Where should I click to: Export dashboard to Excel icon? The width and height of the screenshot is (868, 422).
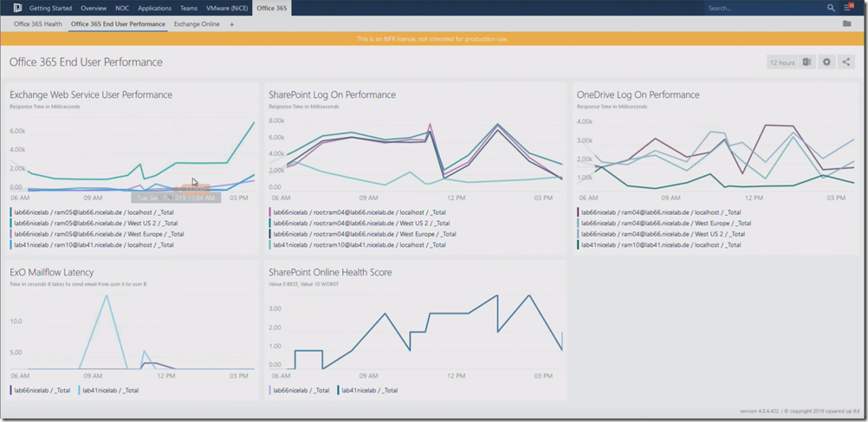[807, 62]
